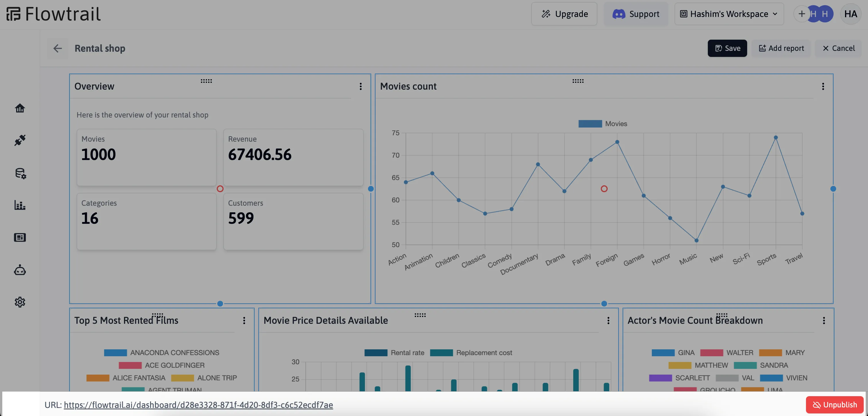Image resolution: width=868 pixels, height=416 pixels.
Task: Click MARY orange legend swatch
Action: pos(770,353)
